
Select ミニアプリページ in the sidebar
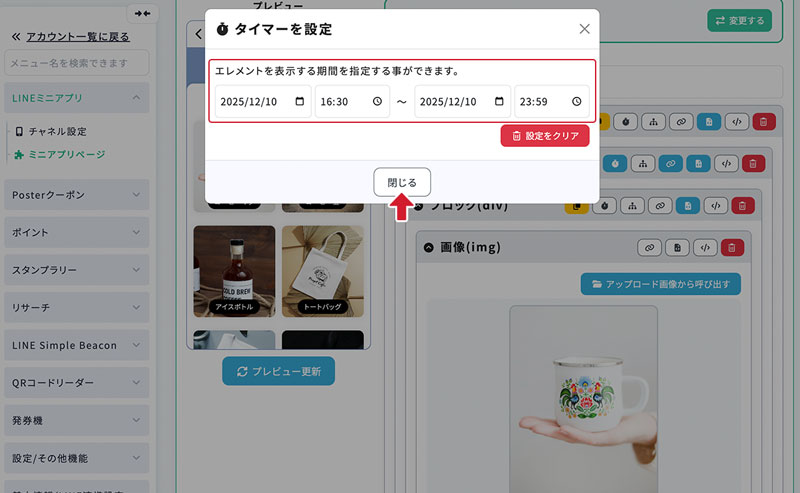click(66, 154)
